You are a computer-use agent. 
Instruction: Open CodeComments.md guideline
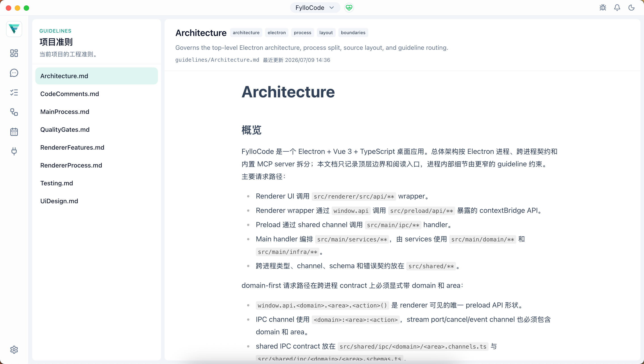click(x=96, y=94)
